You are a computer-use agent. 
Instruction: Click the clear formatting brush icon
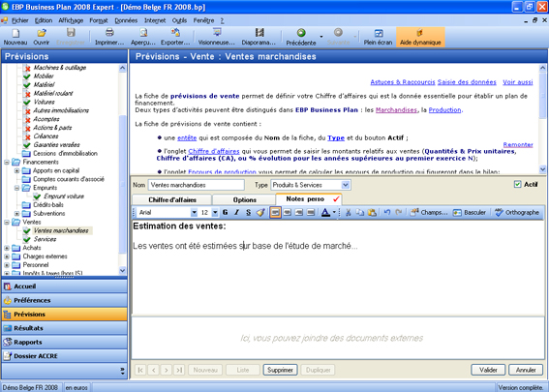click(260, 212)
